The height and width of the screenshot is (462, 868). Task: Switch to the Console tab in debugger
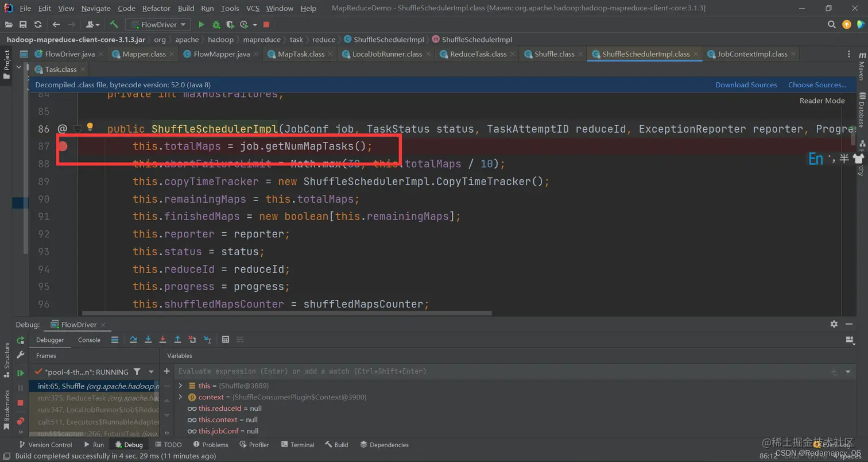(89, 340)
